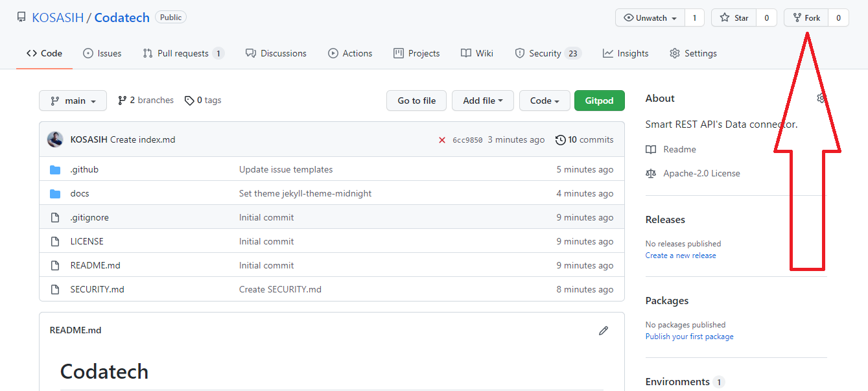
Task: Click the README.md heading above Codatech title
Action: pos(76,330)
